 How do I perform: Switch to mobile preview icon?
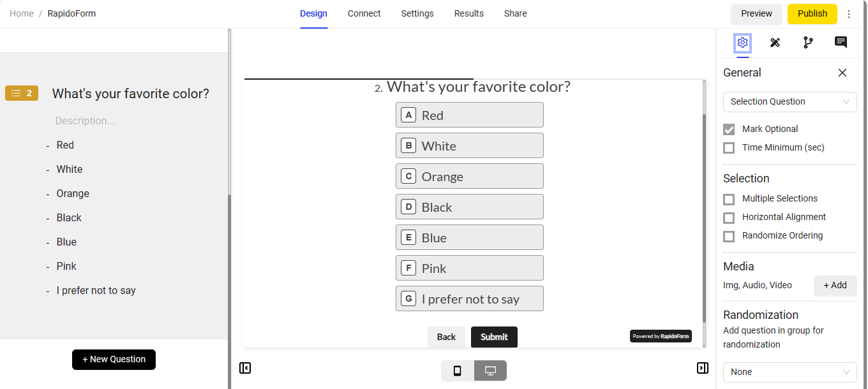click(x=458, y=371)
